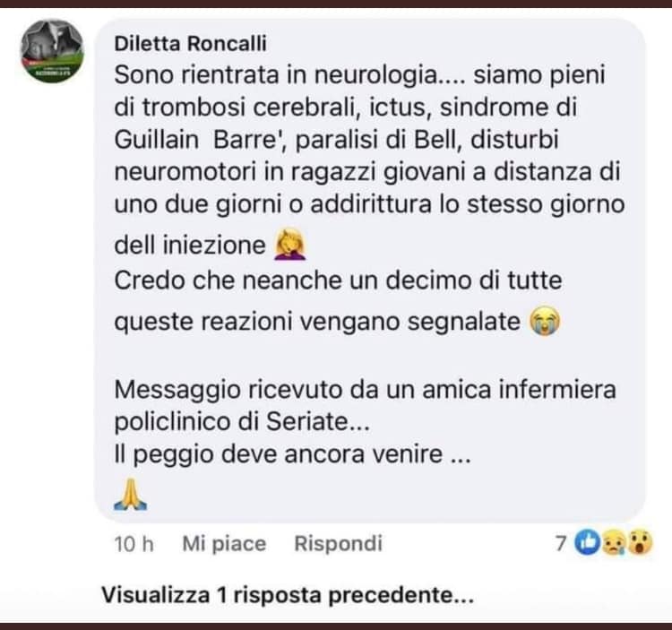Click the blue thumbs-up reaction icon

click(588, 542)
